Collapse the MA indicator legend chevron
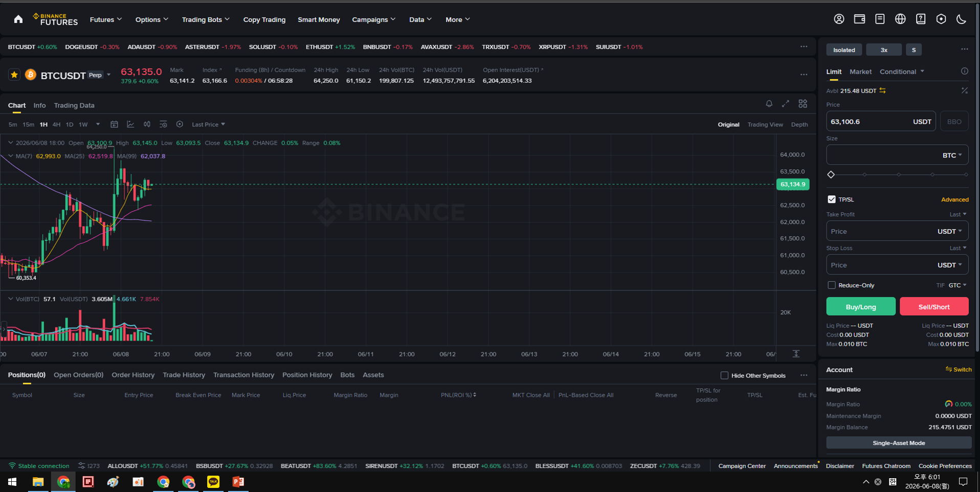Image resolution: width=980 pixels, height=492 pixels. pos(10,156)
